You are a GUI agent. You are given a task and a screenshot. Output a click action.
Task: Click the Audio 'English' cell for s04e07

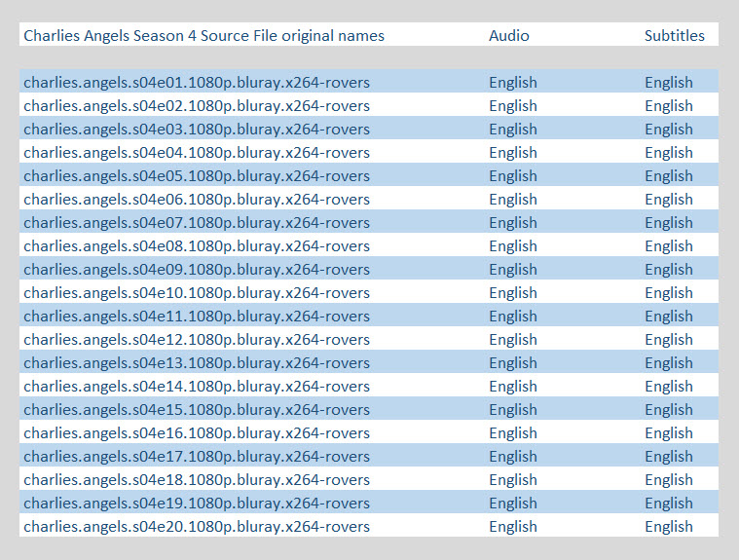(513, 222)
